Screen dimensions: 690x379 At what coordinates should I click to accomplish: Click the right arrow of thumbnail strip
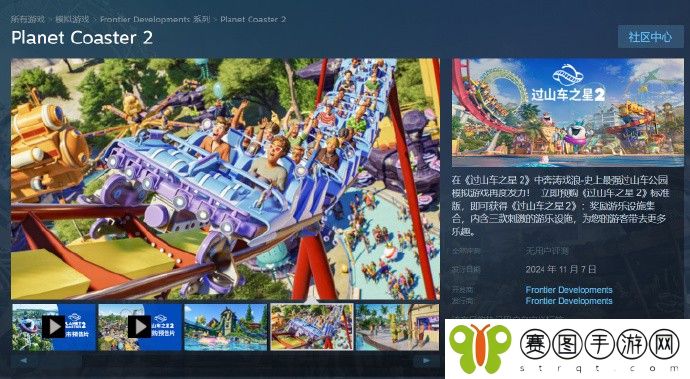coord(426,361)
